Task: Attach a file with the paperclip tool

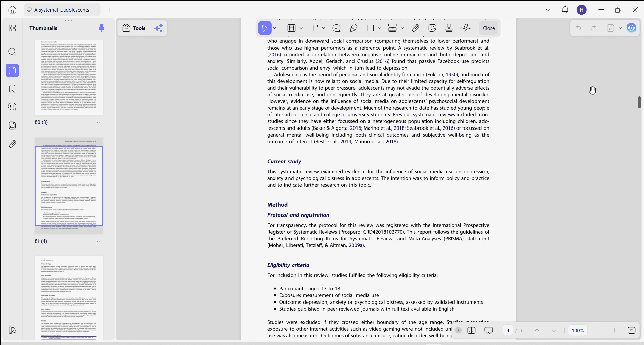Action: [x=415, y=28]
